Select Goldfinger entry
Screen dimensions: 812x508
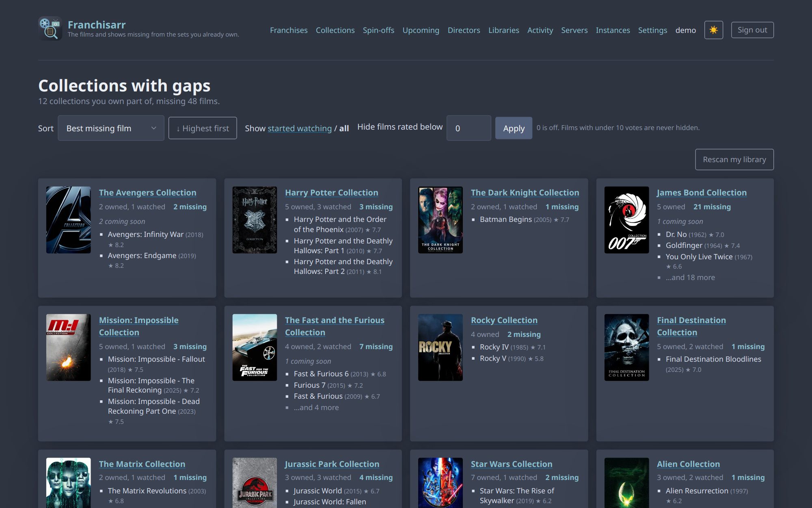[702, 245]
